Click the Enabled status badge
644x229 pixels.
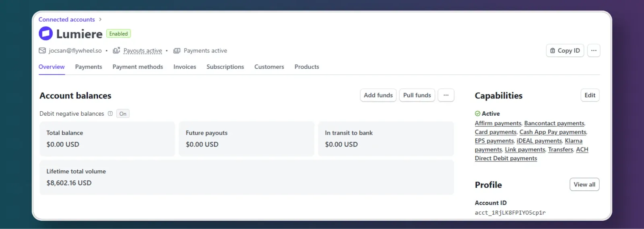point(118,34)
